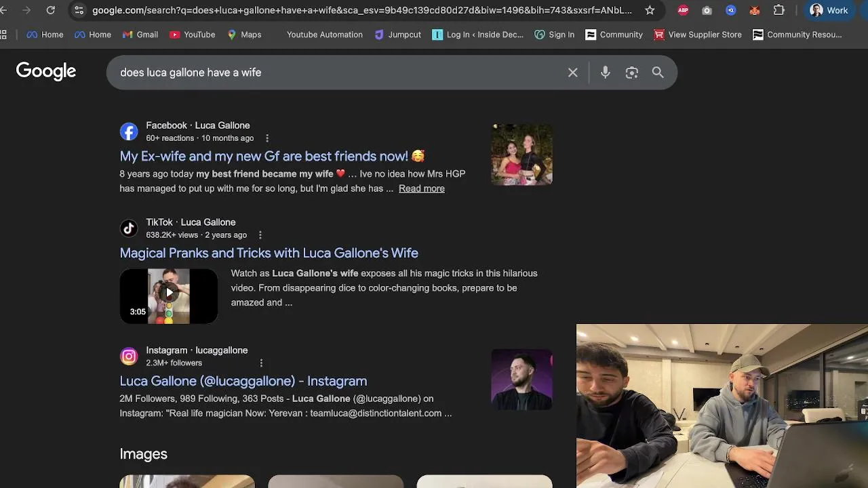Open the Gmail bookmark
Viewport: 868px width, 488px height.
pos(140,35)
